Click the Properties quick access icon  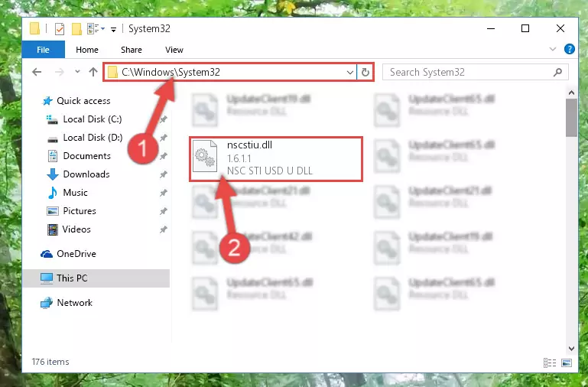click(59, 28)
